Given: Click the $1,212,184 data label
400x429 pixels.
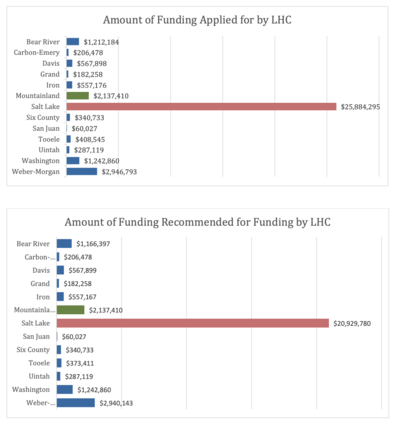Looking at the screenshot, I should click(101, 42).
